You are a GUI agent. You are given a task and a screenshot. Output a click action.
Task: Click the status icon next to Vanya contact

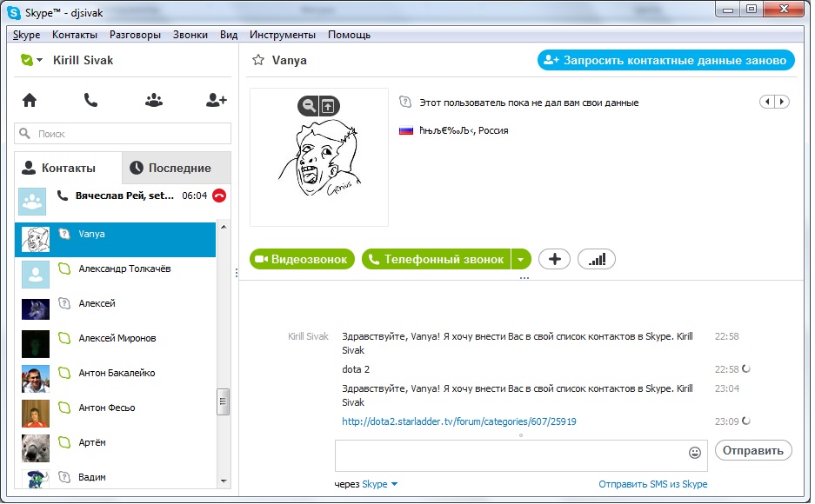[64, 234]
